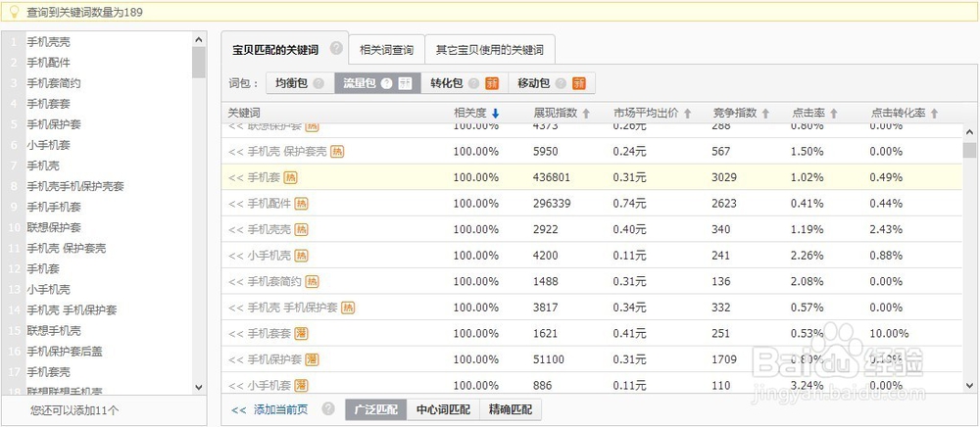
Task: Click the 436801 展现指数 value
Action: [x=552, y=178]
